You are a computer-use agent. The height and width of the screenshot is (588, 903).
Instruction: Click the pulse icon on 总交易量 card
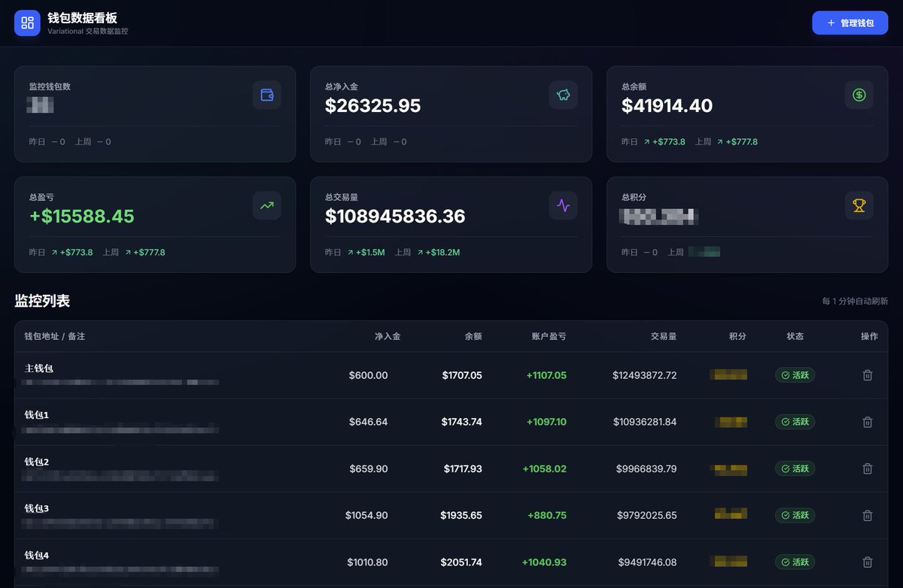[564, 205]
